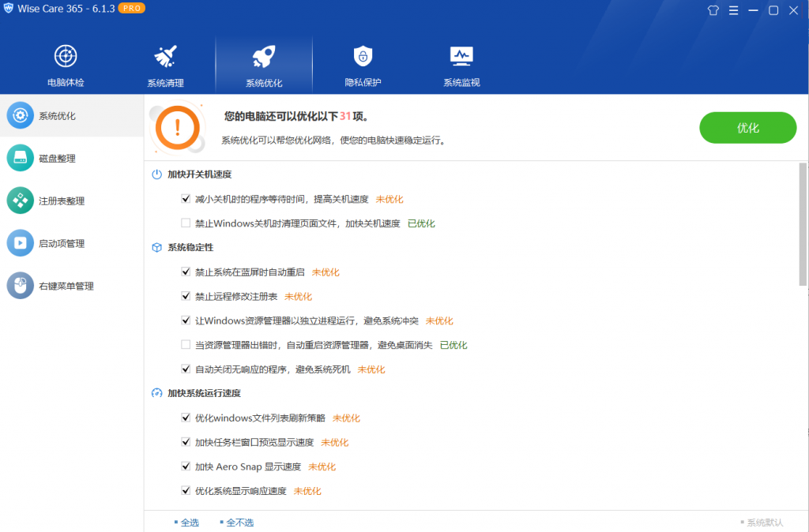Click the PRO badge in title bar

[x=132, y=8]
